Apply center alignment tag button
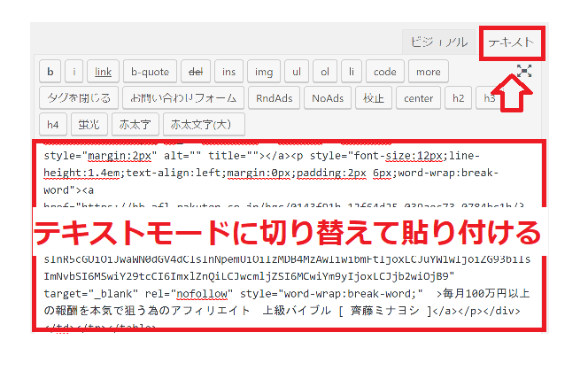Screen dimensions: 588x386 click(x=418, y=97)
